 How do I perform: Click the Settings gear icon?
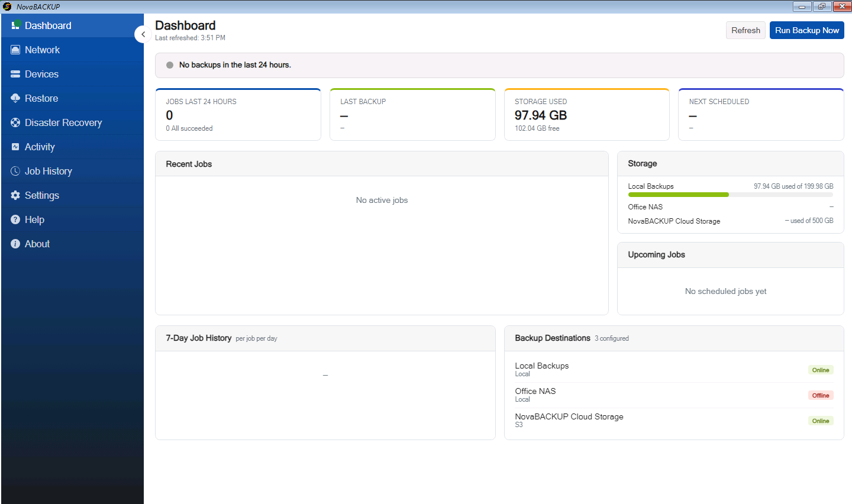click(15, 195)
